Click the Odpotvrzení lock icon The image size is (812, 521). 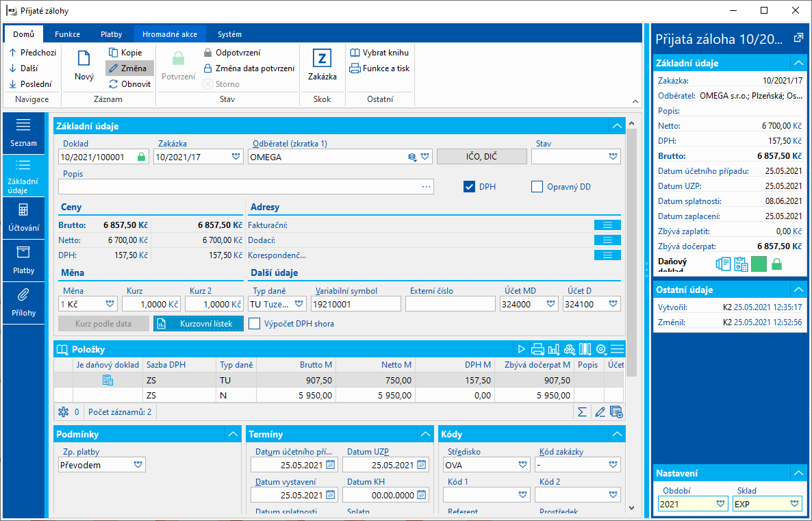pyautogui.click(x=207, y=52)
